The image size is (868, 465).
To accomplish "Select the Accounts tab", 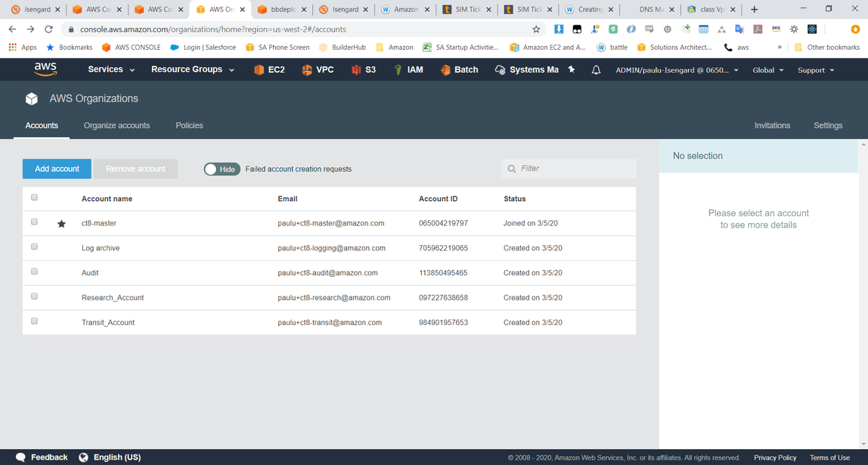I will 42,126.
